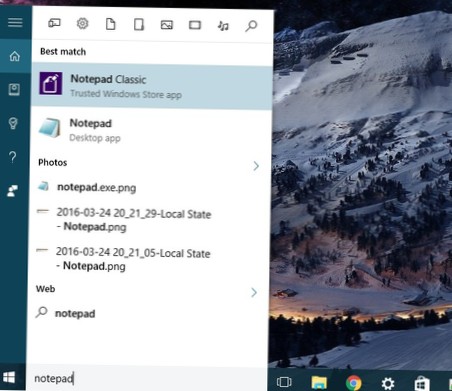Search the web for notepad
Screen dimensions: 452x391
pos(75,314)
